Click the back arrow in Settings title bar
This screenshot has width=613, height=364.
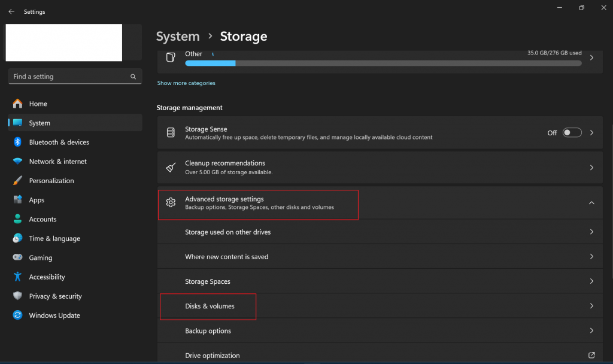[11, 11]
